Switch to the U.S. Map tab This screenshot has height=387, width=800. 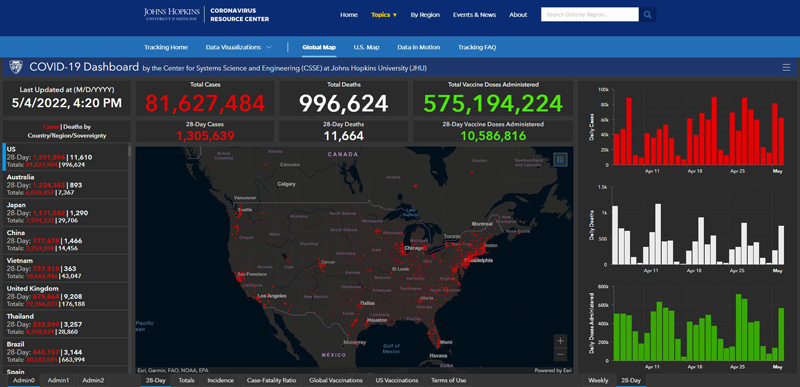366,47
